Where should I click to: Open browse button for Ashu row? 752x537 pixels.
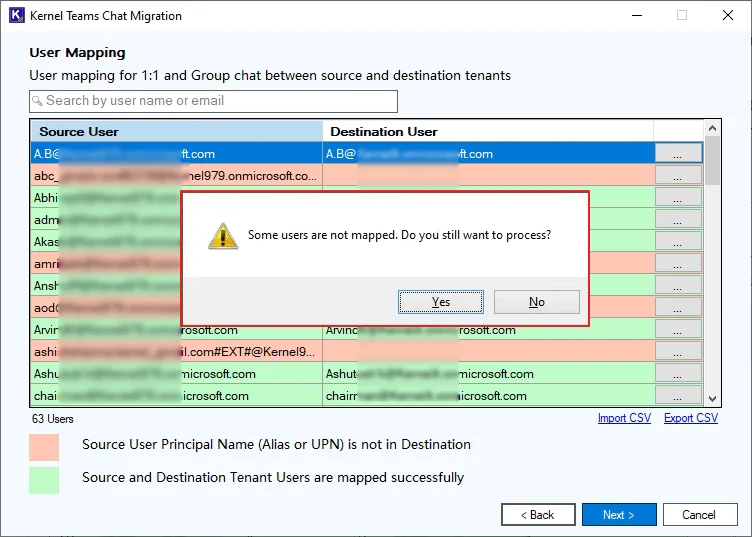tap(678, 373)
